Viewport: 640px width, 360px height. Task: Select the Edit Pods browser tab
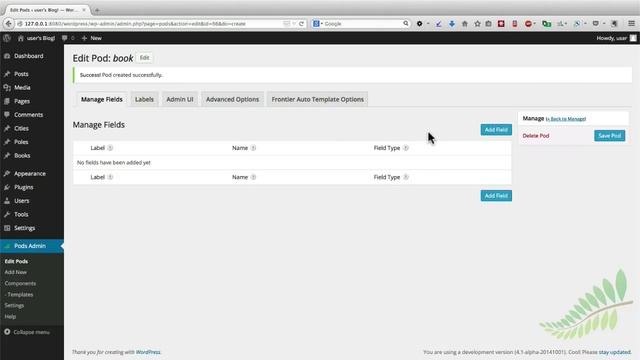[46, 10]
